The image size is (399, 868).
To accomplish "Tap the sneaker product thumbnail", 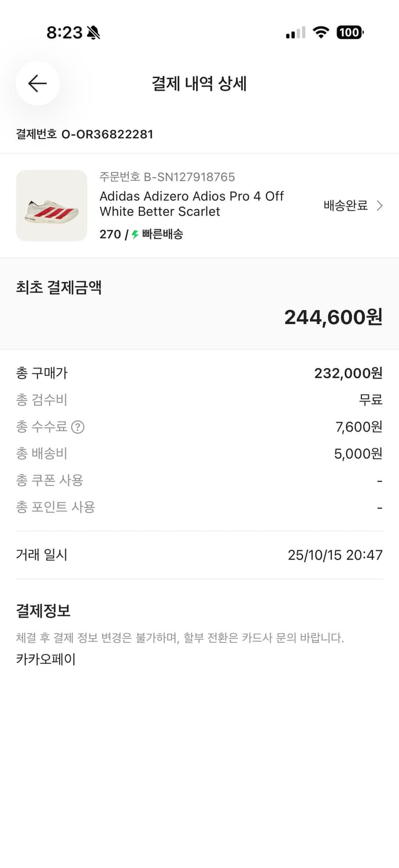I will click(x=51, y=205).
